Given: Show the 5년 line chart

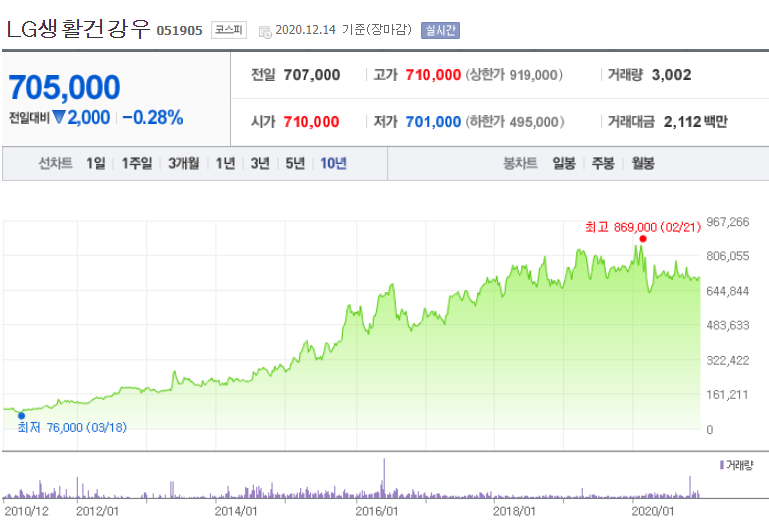Looking at the screenshot, I should click(x=295, y=163).
